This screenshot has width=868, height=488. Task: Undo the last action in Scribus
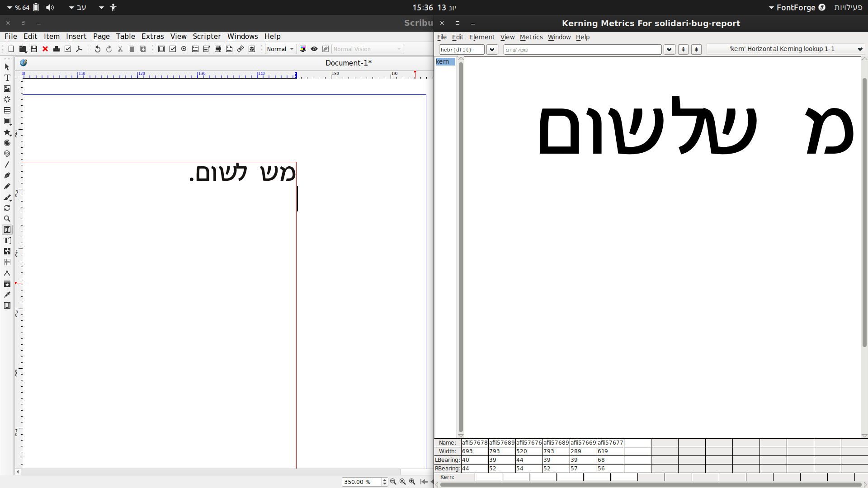(97, 49)
